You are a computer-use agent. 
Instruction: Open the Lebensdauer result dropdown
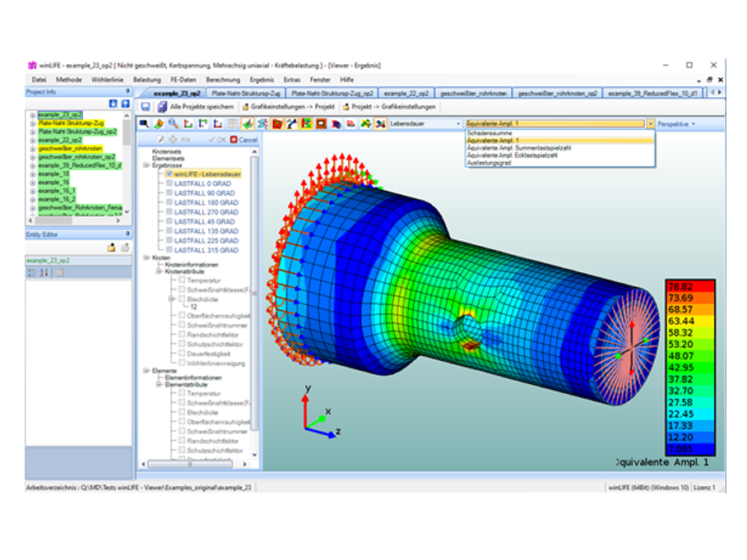(457, 123)
